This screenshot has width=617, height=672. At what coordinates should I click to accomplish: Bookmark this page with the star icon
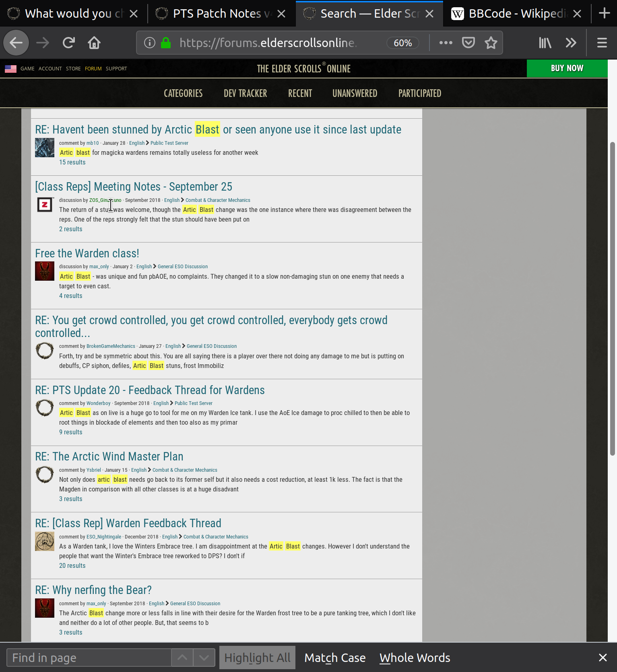click(491, 43)
